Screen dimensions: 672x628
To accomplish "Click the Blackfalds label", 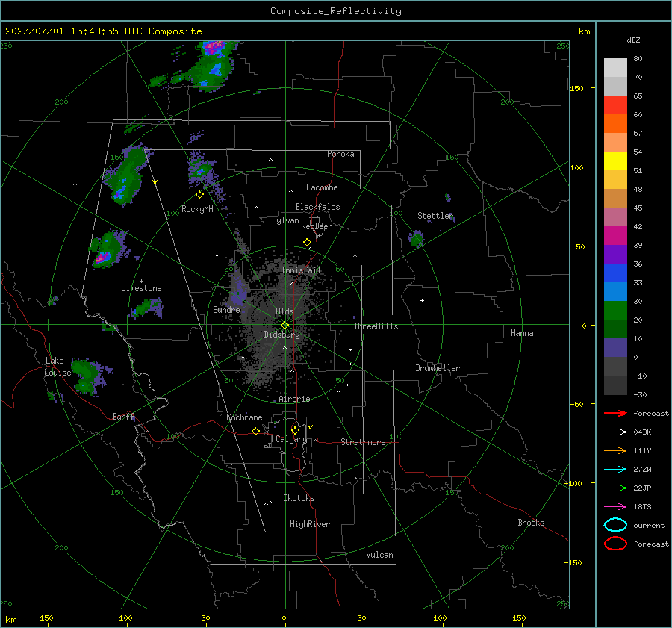I will point(317,207).
